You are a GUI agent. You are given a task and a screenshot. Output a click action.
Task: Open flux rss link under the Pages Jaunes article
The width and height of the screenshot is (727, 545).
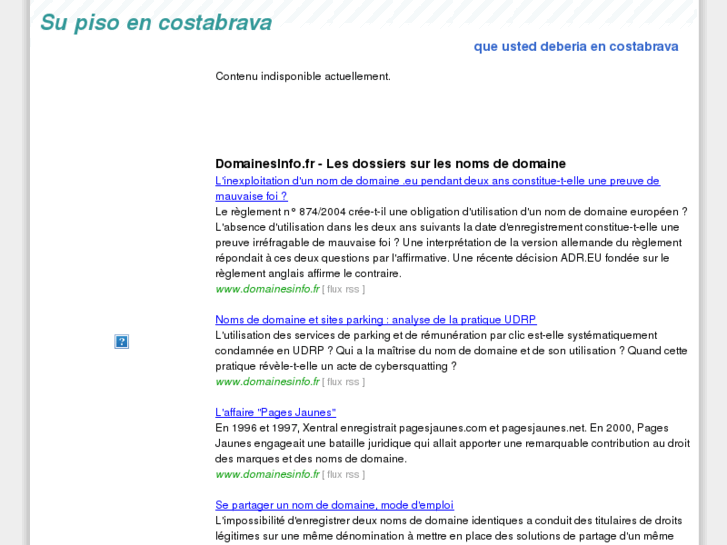tap(343, 474)
